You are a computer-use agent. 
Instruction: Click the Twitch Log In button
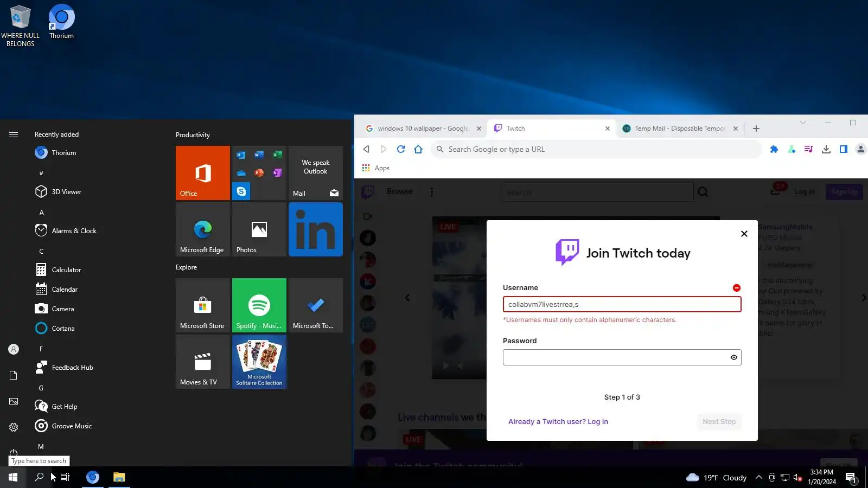804,192
